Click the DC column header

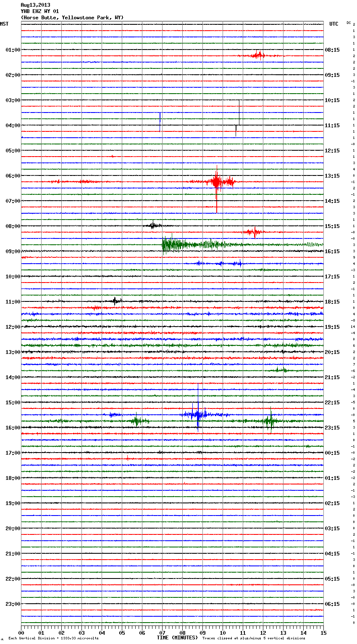coord(349,23)
